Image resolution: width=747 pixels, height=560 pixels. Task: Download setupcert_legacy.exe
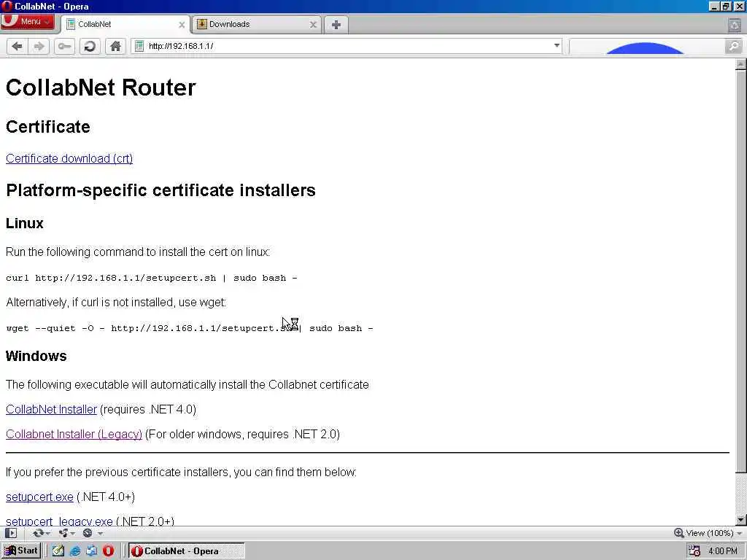coord(59,521)
